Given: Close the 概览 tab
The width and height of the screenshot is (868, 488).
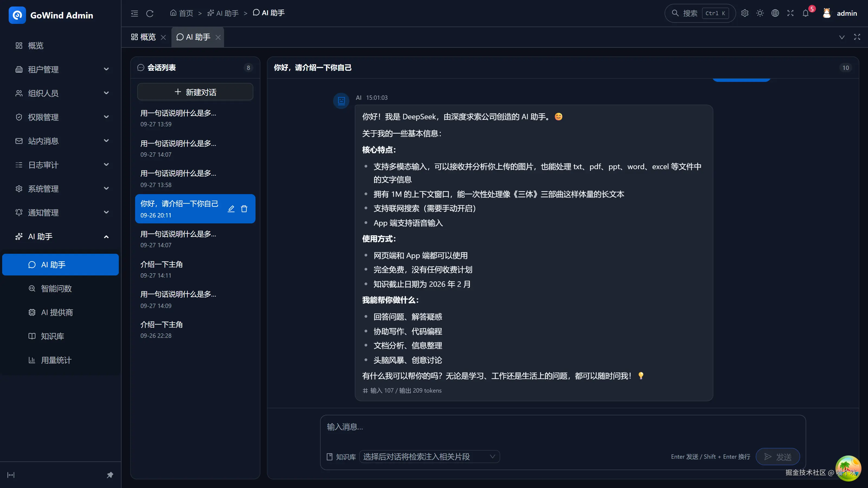Looking at the screenshot, I should [163, 37].
